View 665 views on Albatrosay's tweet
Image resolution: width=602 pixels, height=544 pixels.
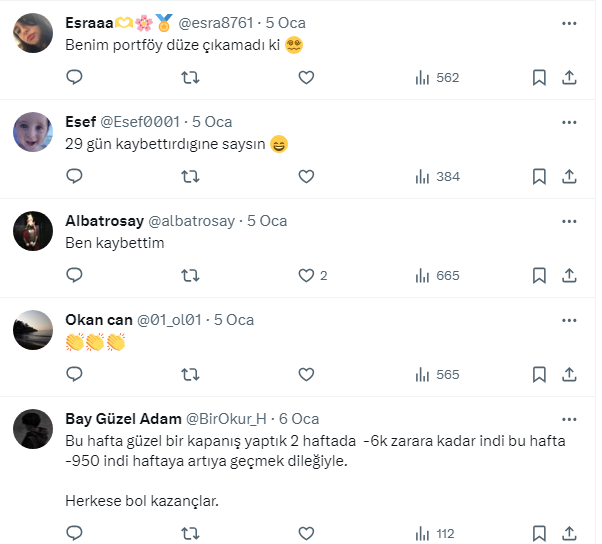437,275
